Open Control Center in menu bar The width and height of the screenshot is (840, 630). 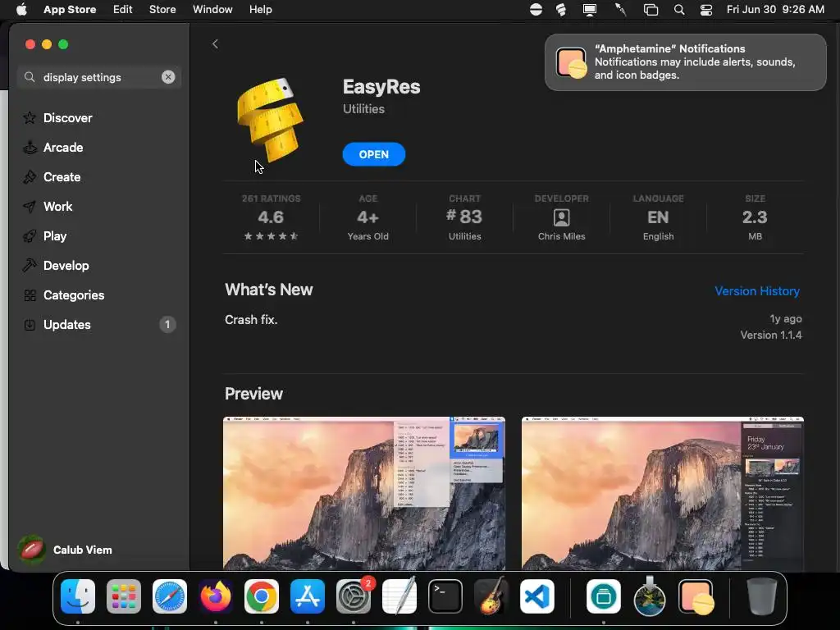pyautogui.click(x=706, y=10)
